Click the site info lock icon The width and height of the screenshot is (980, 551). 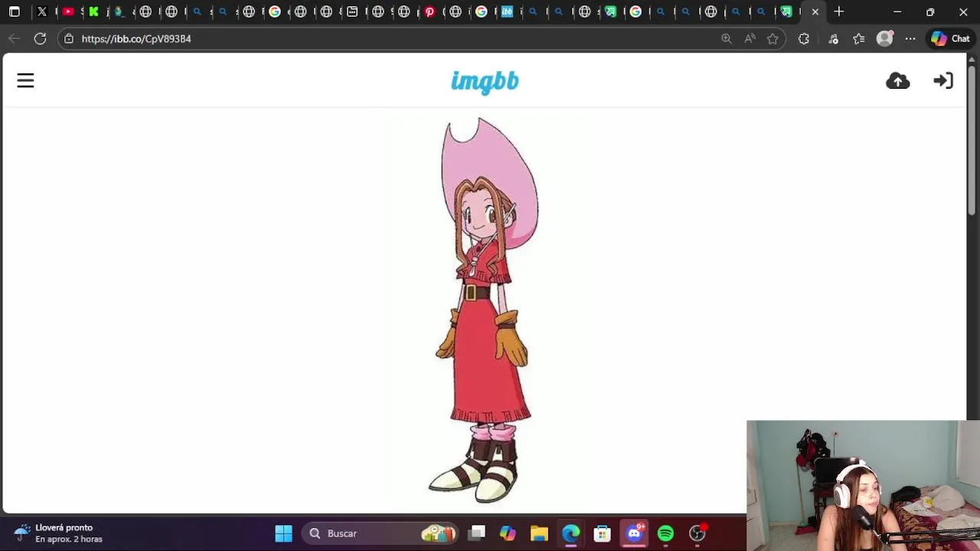pos(69,38)
